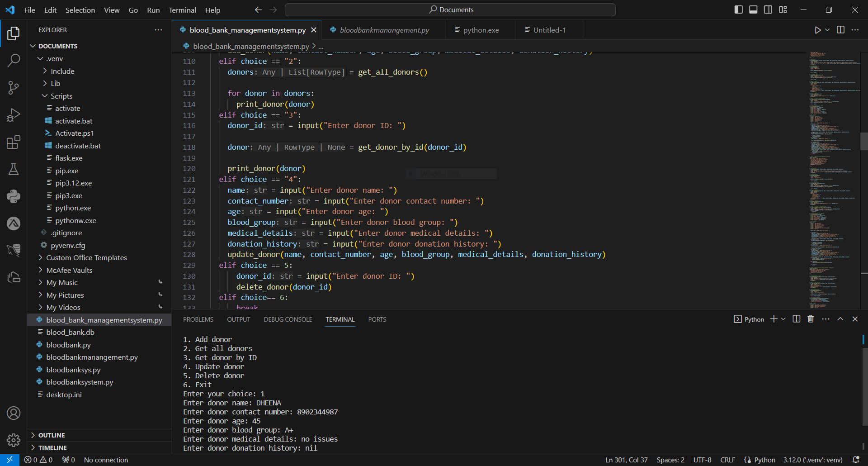This screenshot has height=466, width=868.
Task: Toggle the bottom panel layout button
Action: click(753, 10)
